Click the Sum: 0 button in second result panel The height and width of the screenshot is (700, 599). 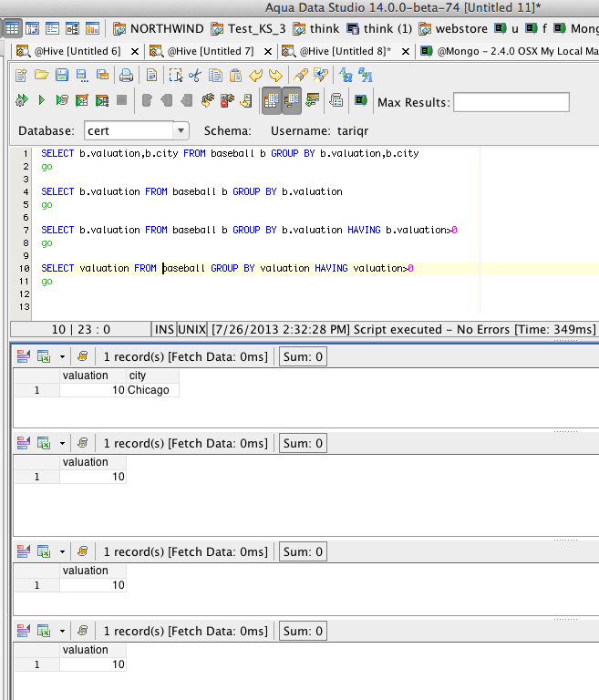303,443
